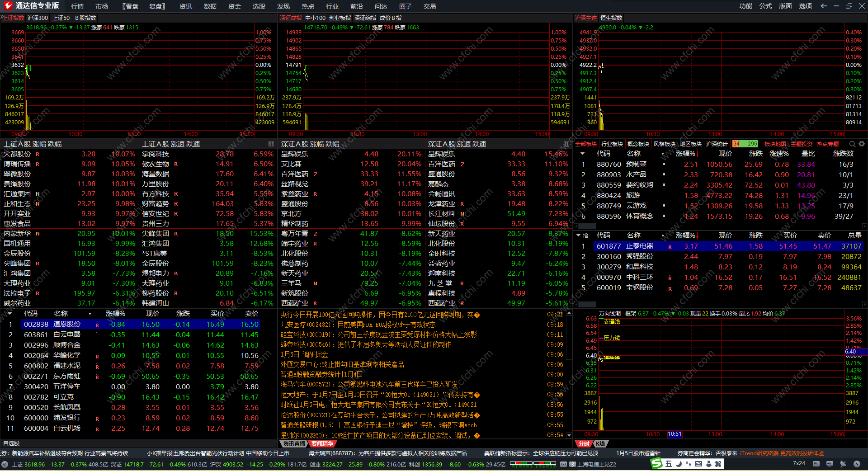Screen dimensions: 868x471
Task: Expand the dropdown arrow beside 指 header
Action: pos(578,235)
